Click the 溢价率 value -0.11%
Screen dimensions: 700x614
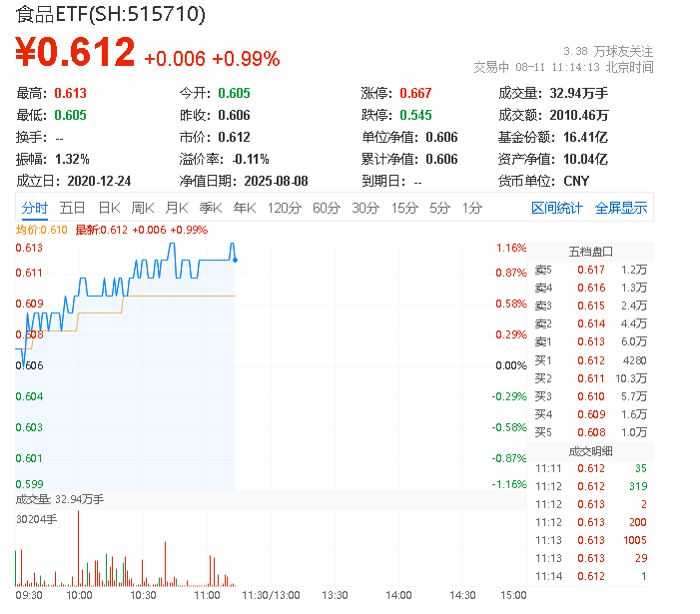click(251, 159)
